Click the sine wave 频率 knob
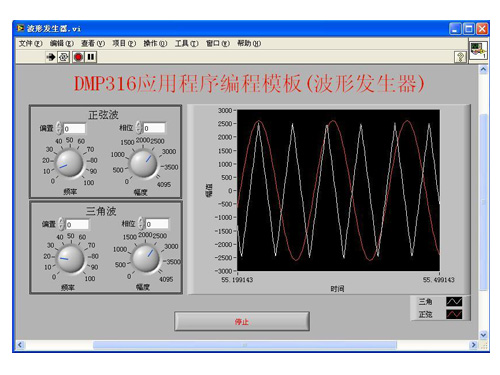Viewport: 500px width, 375px height. point(69,163)
